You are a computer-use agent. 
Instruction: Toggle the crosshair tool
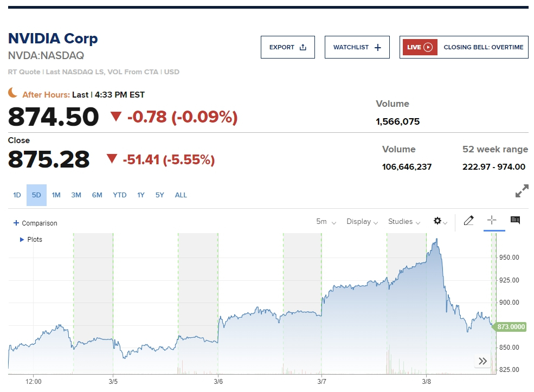(492, 220)
